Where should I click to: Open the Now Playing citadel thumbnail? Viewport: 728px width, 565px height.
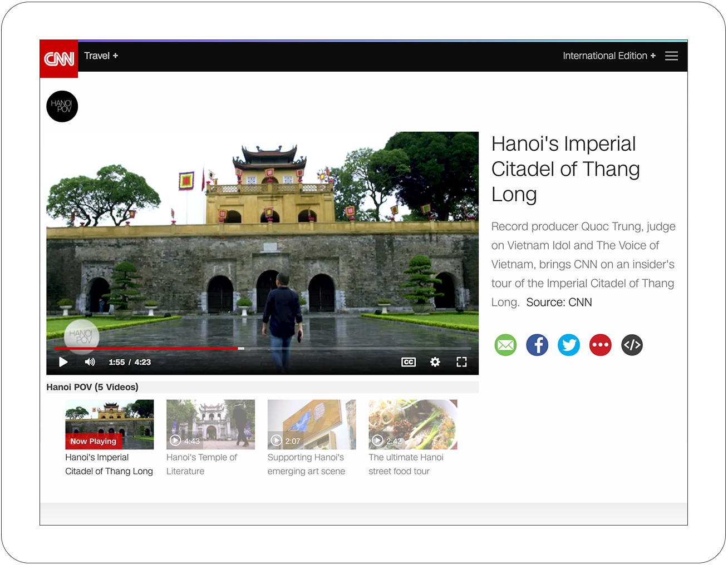click(x=110, y=424)
